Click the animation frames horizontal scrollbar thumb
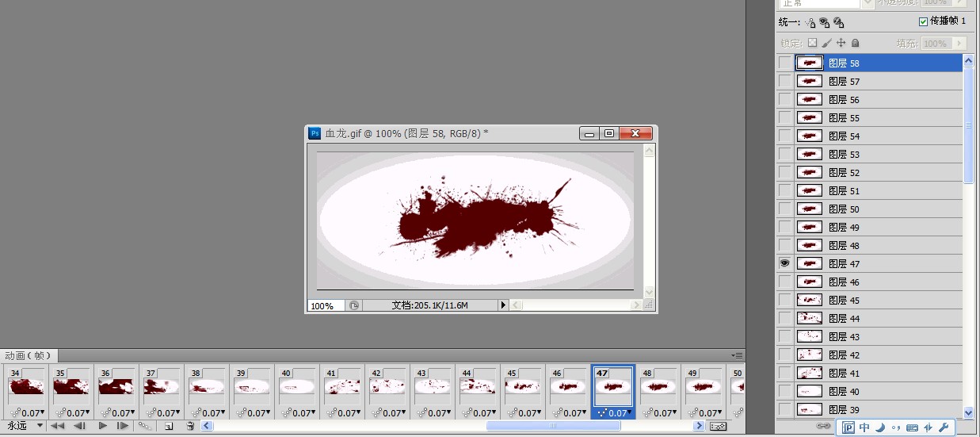Viewport: 980px width, 437px height. click(x=553, y=426)
